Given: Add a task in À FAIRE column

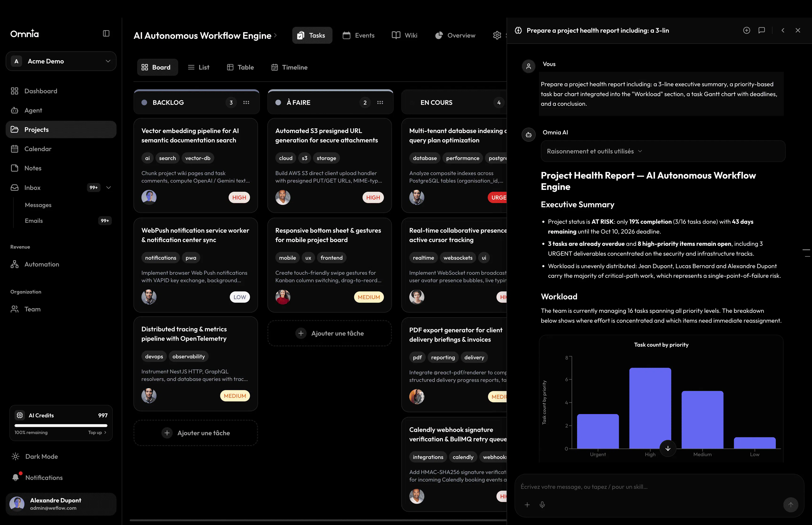Looking at the screenshot, I should click(329, 333).
